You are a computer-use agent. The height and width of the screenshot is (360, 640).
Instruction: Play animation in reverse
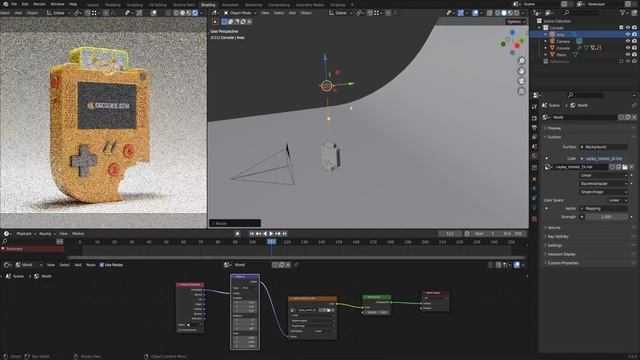point(265,234)
